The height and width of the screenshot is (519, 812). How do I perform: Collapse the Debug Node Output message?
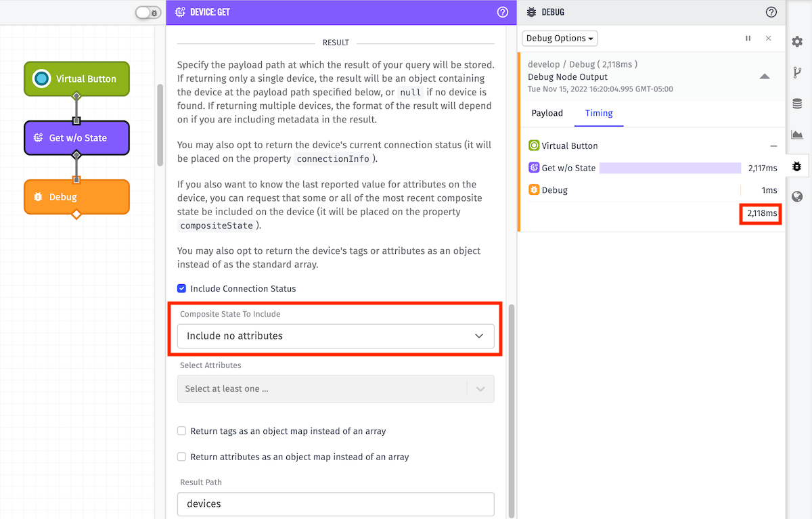point(765,76)
